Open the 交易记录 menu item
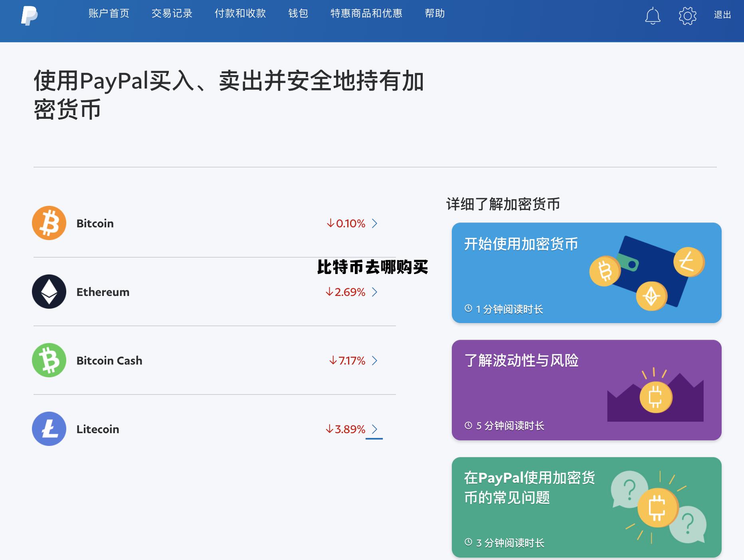Screen dimensions: 744x560 172,14
